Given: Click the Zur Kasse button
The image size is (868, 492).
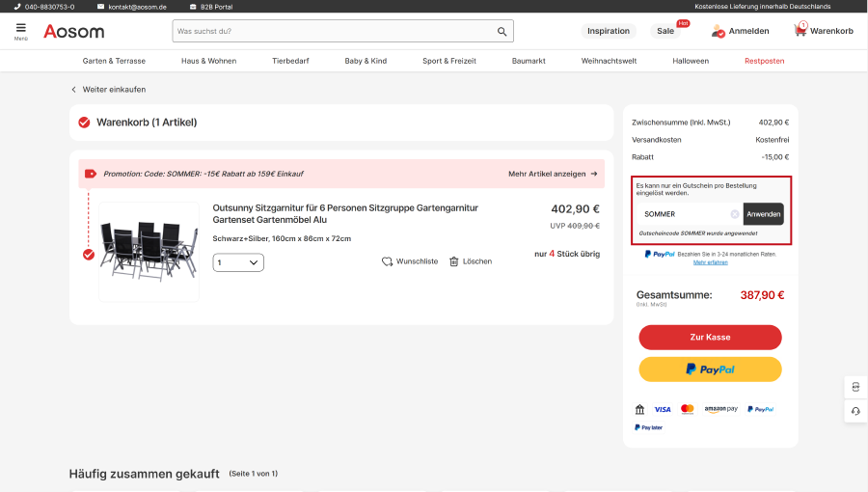Looking at the screenshot, I should (x=710, y=338).
